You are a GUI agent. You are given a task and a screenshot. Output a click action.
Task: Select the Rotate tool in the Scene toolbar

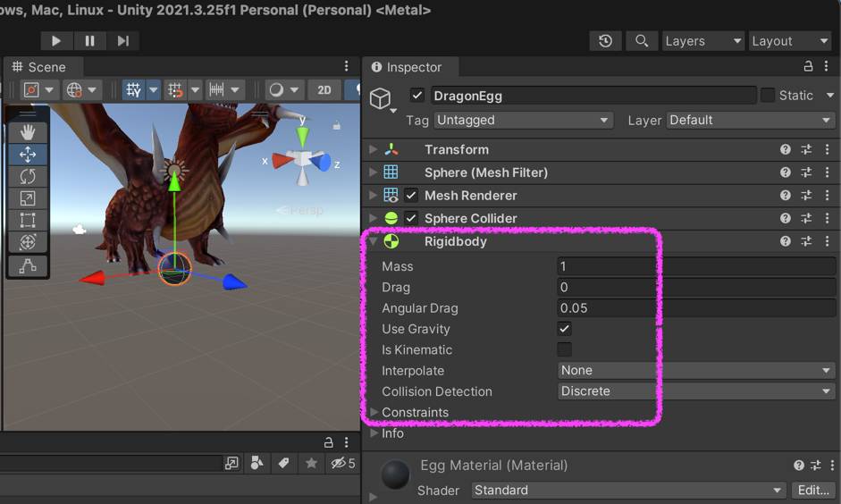tap(28, 176)
